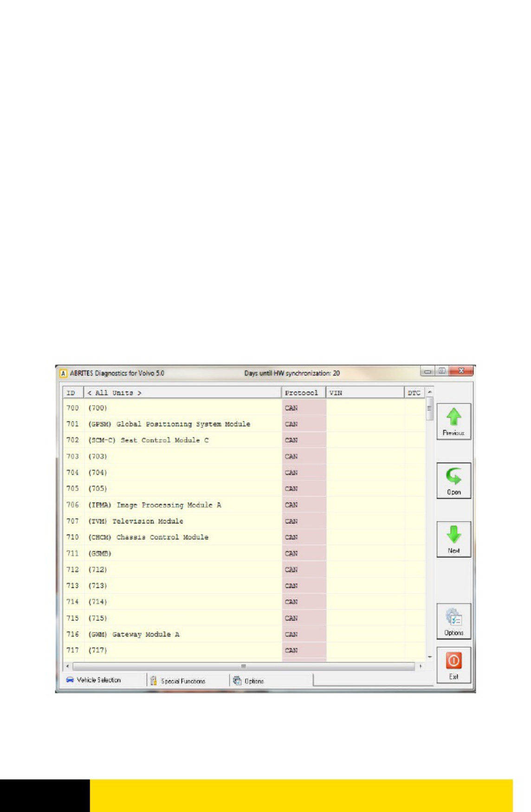Click the Previous green up arrow button

pos(453,421)
